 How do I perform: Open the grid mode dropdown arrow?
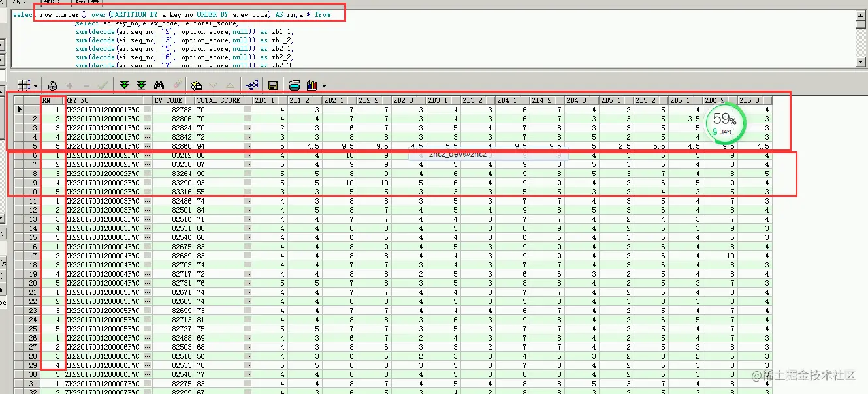coord(35,85)
